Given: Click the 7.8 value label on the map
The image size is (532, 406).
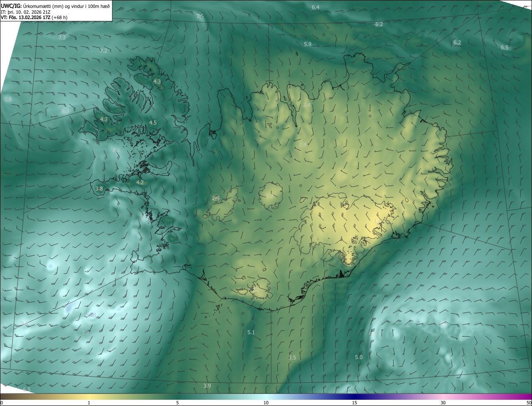Looking at the screenshot, I should coord(7,100).
